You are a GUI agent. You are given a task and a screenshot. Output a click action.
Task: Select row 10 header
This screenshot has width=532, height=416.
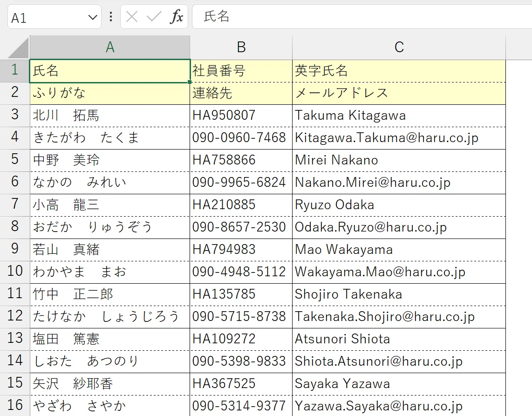pyautogui.click(x=14, y=272)
